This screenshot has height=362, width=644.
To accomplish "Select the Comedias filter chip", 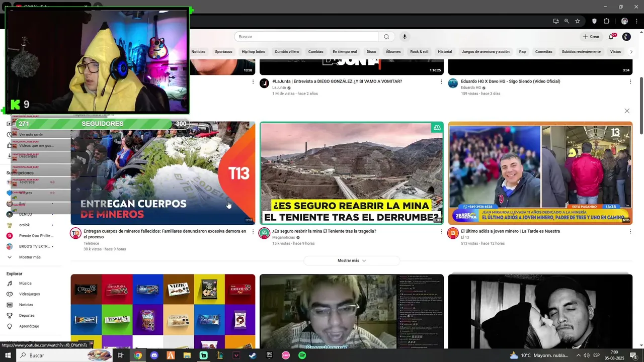I will [x=543, y=52].
